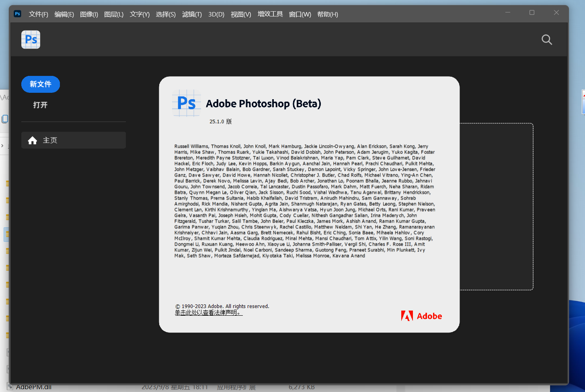Click the Adobe Photoshop (Beta) title text
585x392 pixels.
263,104
